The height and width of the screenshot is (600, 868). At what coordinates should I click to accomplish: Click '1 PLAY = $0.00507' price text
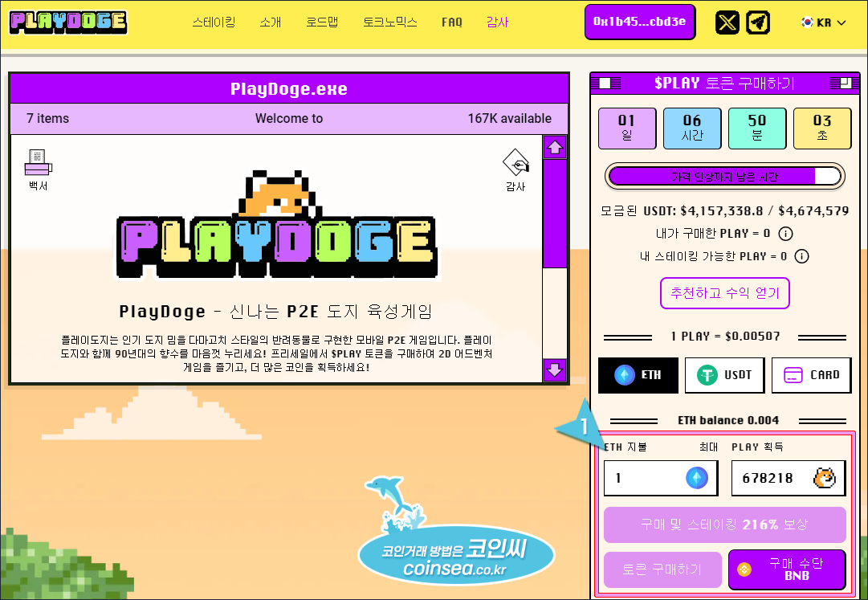point(724,337)
